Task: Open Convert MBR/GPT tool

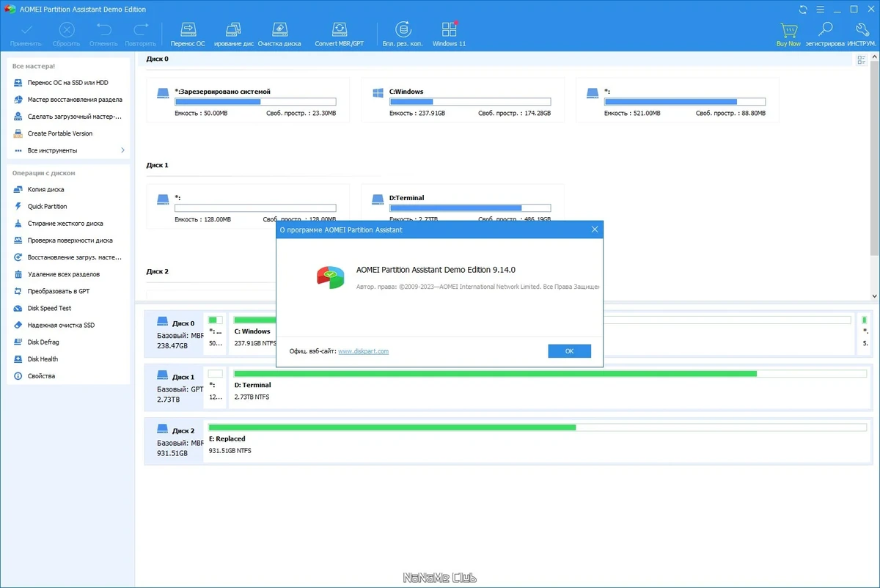Action: [340, 34]
